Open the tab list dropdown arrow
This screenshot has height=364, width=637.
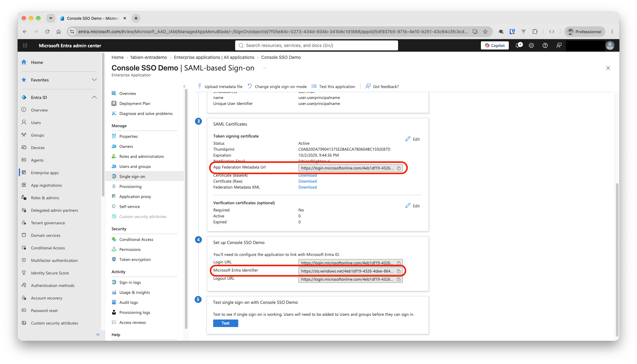click(50, 18)
